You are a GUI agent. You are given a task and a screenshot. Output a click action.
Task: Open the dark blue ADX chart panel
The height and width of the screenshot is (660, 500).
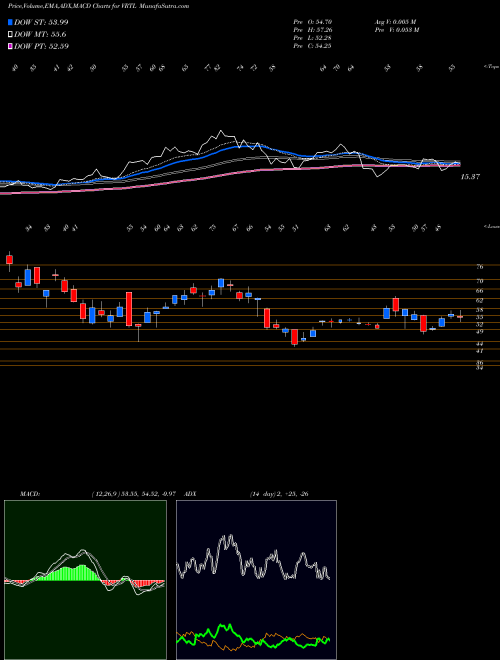256,580
